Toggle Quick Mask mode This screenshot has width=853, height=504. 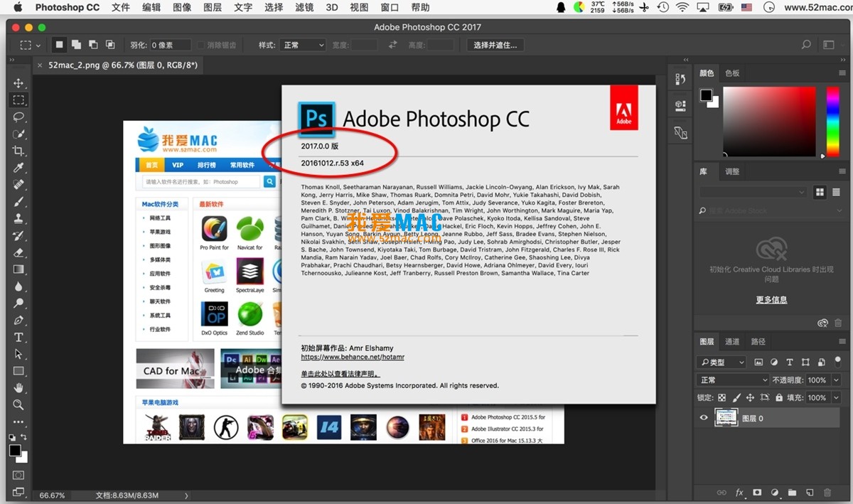18,475
